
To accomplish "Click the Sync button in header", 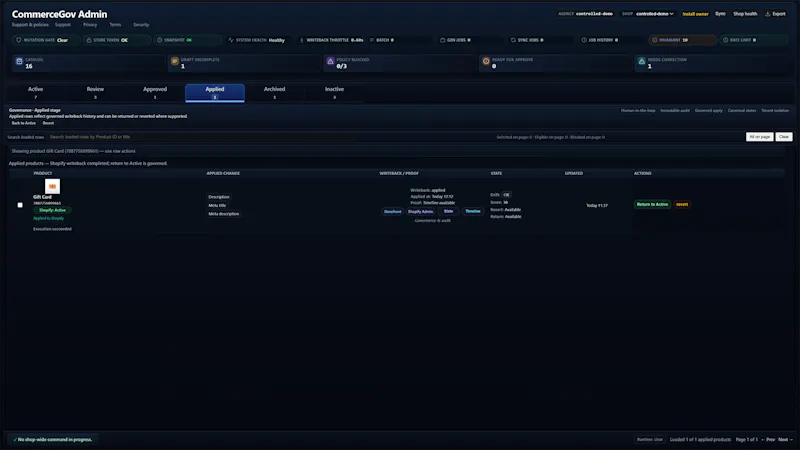I will click(720, 14).
